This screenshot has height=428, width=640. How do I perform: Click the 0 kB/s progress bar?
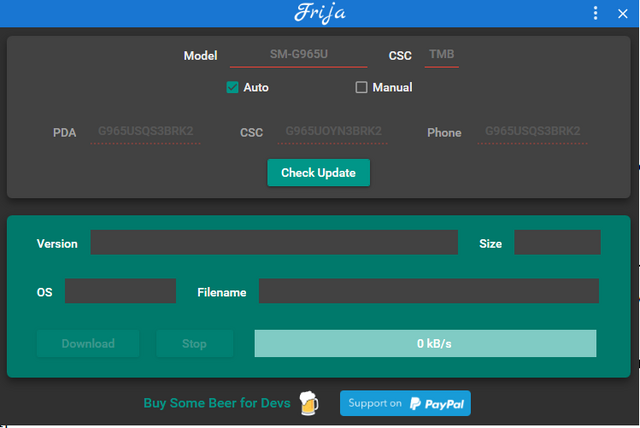click(425, 344)
